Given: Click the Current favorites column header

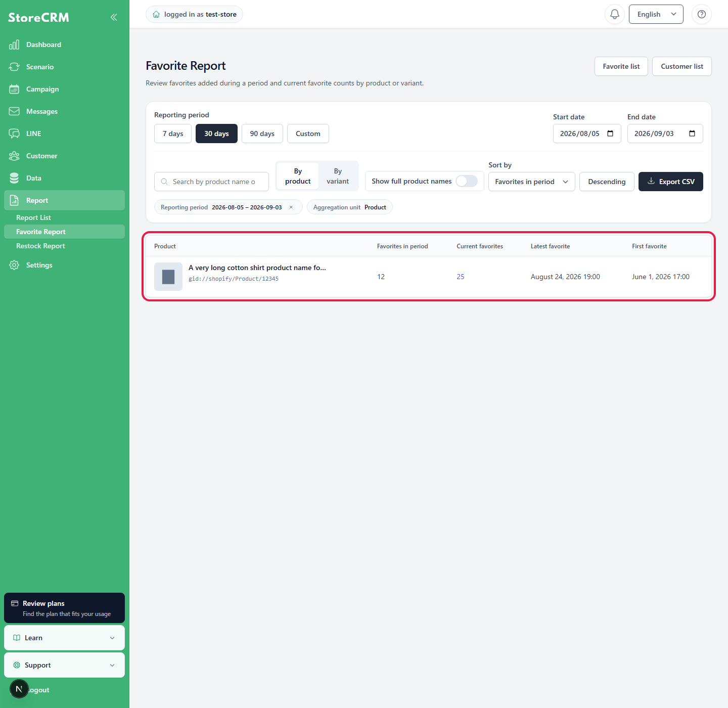Looking at the screenshot, I should tap(480, 246).
